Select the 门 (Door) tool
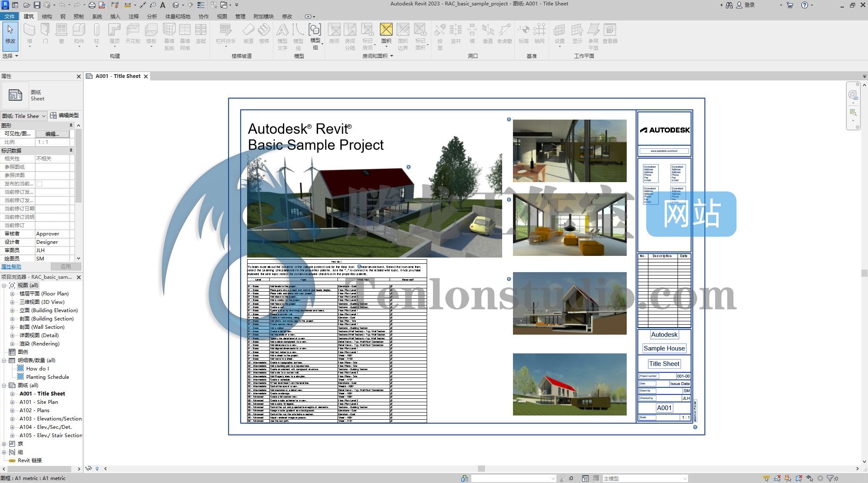 point(45,34)
